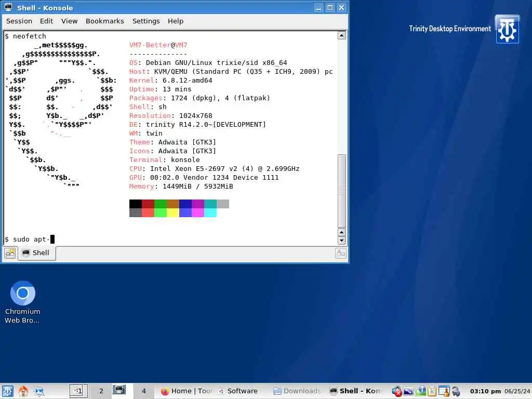Screen dimensions: 532x399
Task: Click the 'CPU: Intel Xeon E5-2697 v2' line
Action: (x=214, y=168)
